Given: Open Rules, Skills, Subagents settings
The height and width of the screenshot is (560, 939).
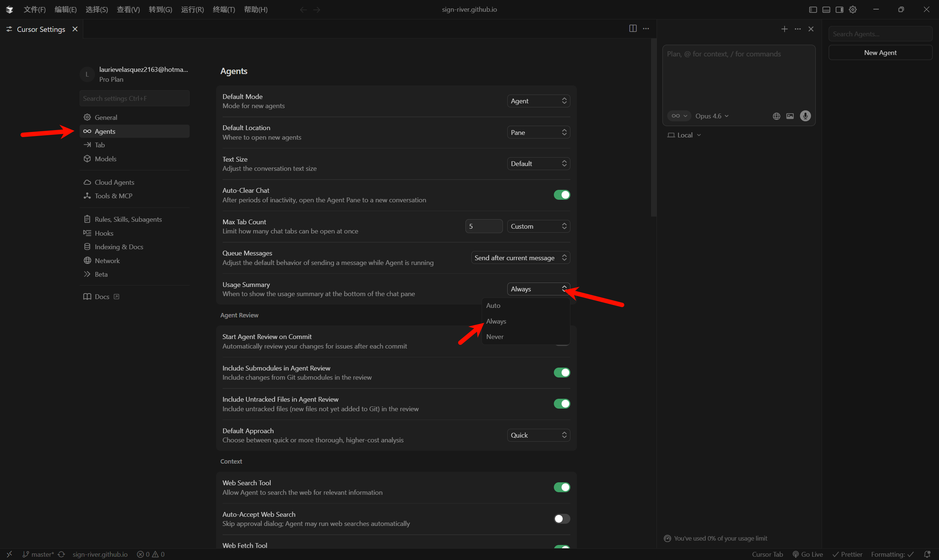Looking at the screenshot, I should [x=134, y=219].
